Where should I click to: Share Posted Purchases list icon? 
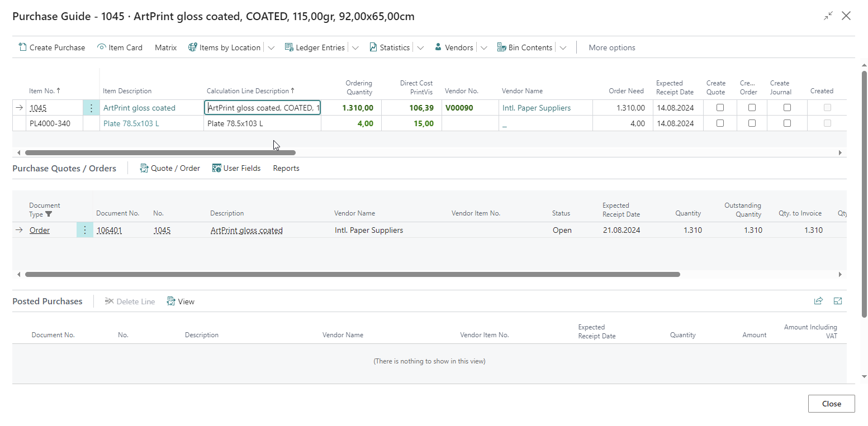click(818, 301)
